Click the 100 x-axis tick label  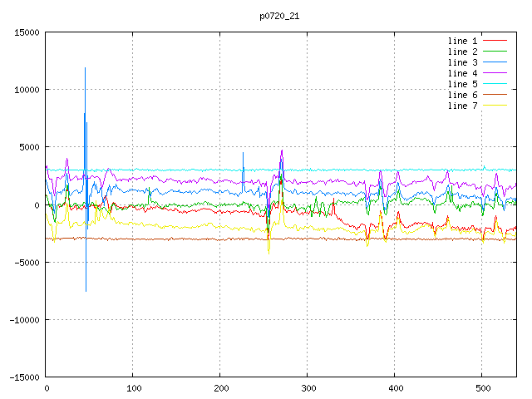point(133,388)
